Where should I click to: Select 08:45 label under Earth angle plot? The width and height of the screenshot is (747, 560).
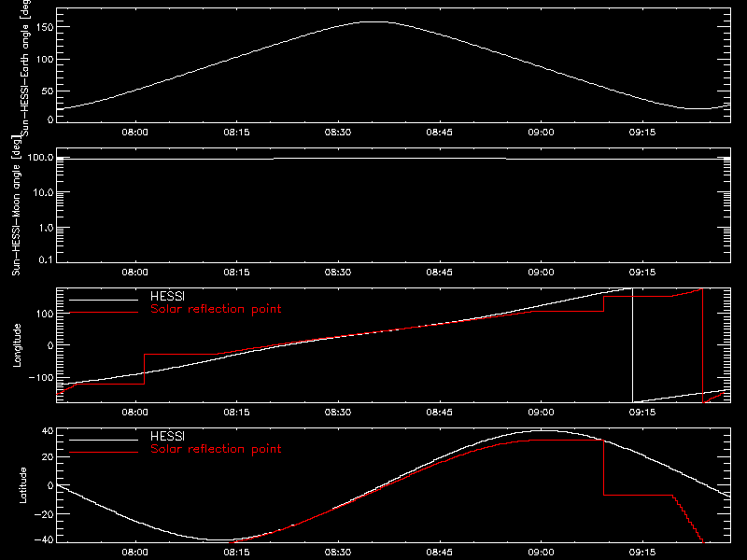click(439, 133)
